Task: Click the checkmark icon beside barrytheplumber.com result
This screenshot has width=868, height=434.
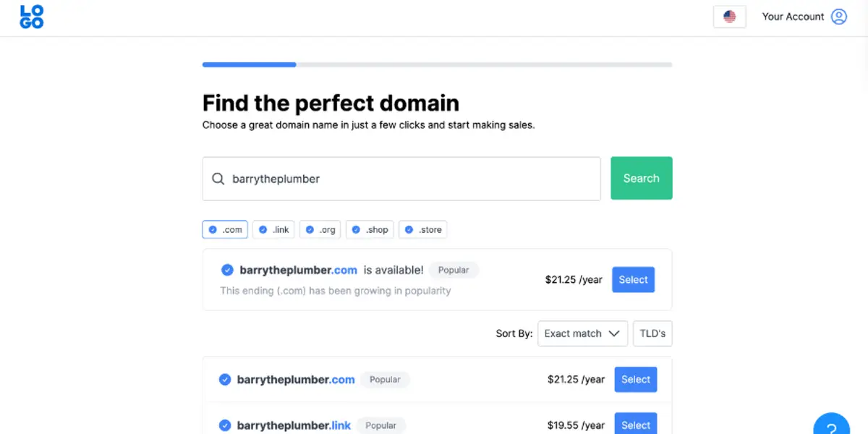Action: coord(226,379)
